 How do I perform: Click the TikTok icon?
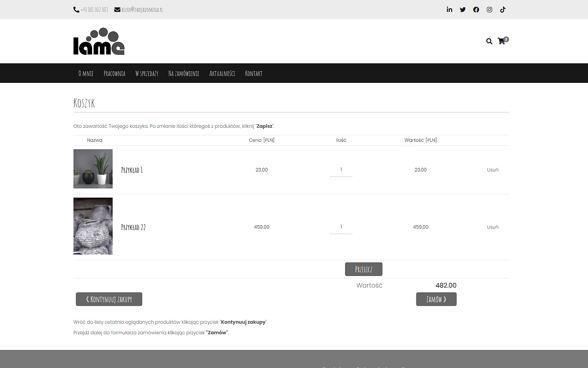pos(503,10)
